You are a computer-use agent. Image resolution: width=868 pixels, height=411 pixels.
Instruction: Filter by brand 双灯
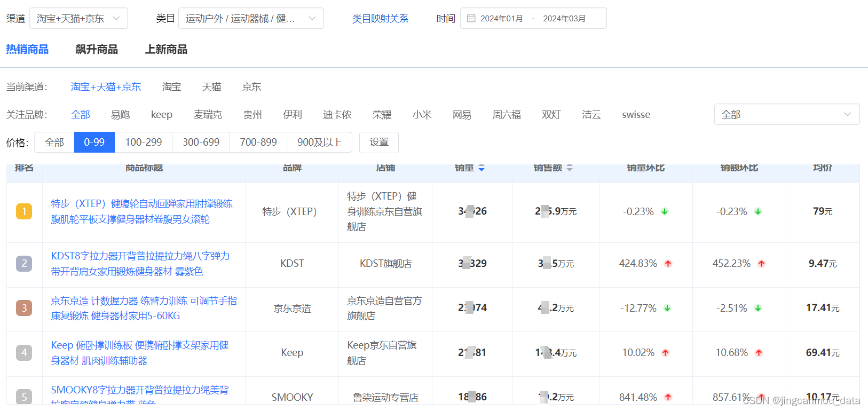coord(551,115)
